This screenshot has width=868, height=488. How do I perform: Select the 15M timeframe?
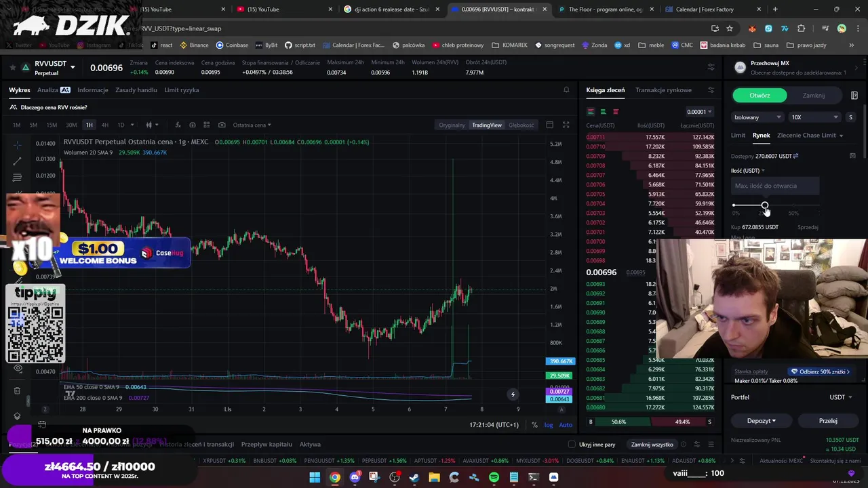coord(52,125)
